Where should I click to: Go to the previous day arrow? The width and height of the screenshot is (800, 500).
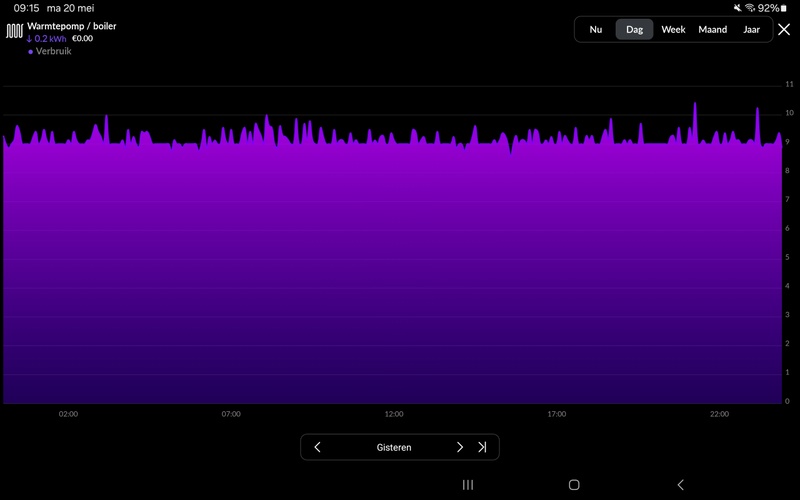click(317, 447)
